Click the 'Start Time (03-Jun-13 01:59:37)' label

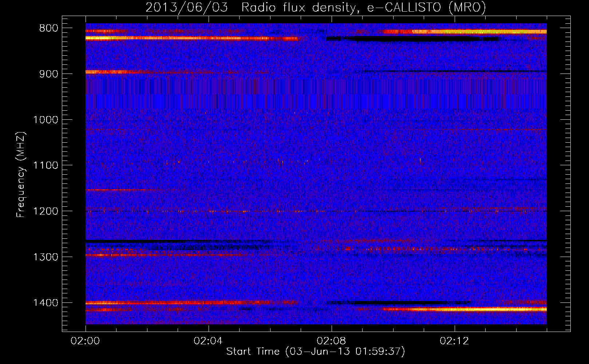pyautogui.click(x=316, y=352)
